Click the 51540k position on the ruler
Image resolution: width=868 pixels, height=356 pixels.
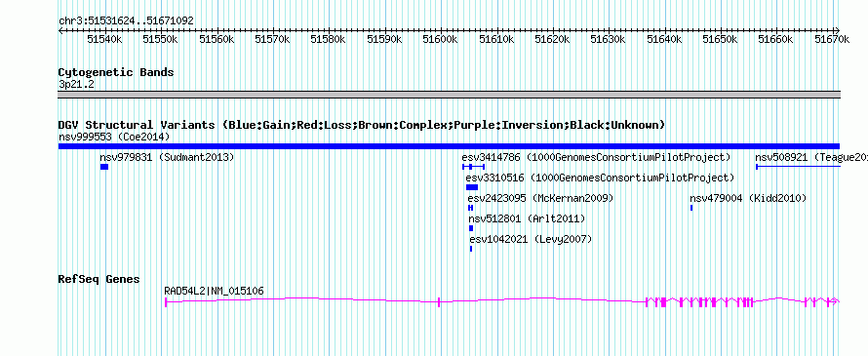(104, 39)
